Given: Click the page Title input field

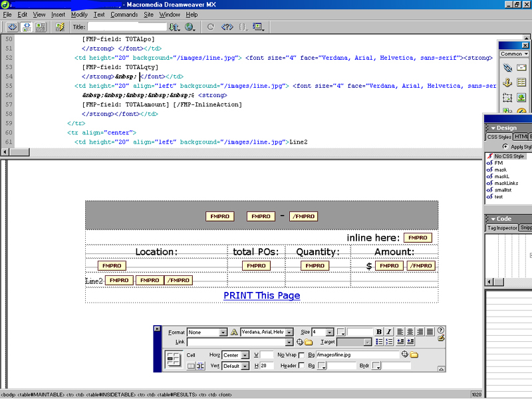Looking at the screenshot, I should tap(128, 27).
